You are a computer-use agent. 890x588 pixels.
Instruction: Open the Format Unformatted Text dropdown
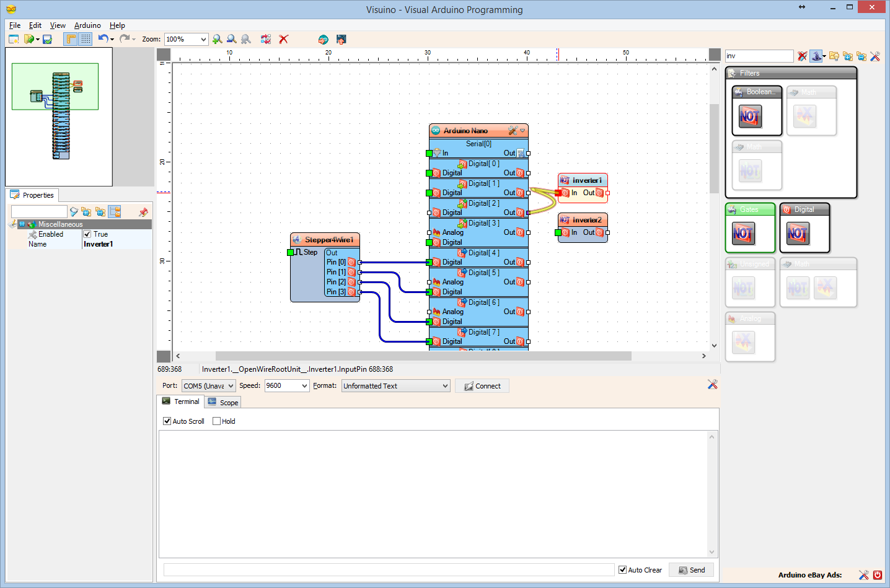pyautogui.click(x=395, y=385)
